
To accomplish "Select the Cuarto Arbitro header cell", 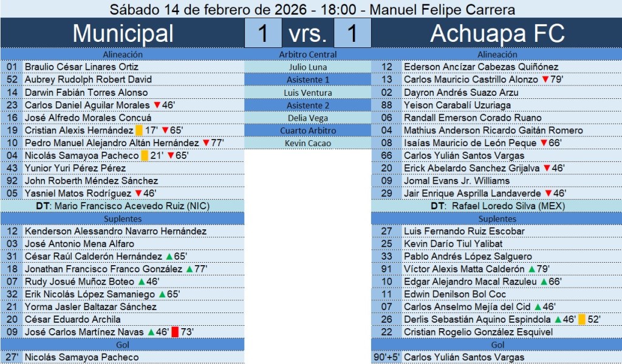I will 307,130.
